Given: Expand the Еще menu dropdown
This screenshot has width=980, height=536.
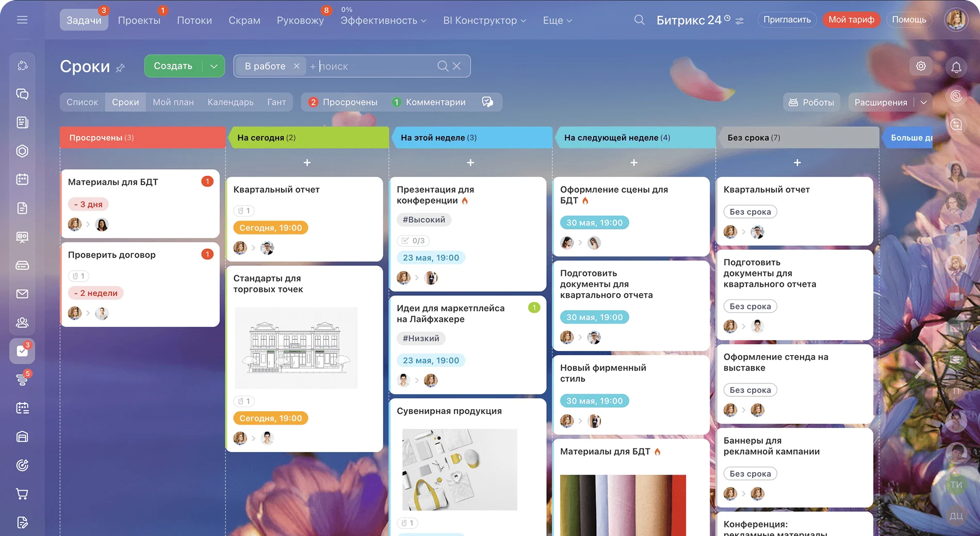Looking at the screenshot, I should (x=557, y=21).
